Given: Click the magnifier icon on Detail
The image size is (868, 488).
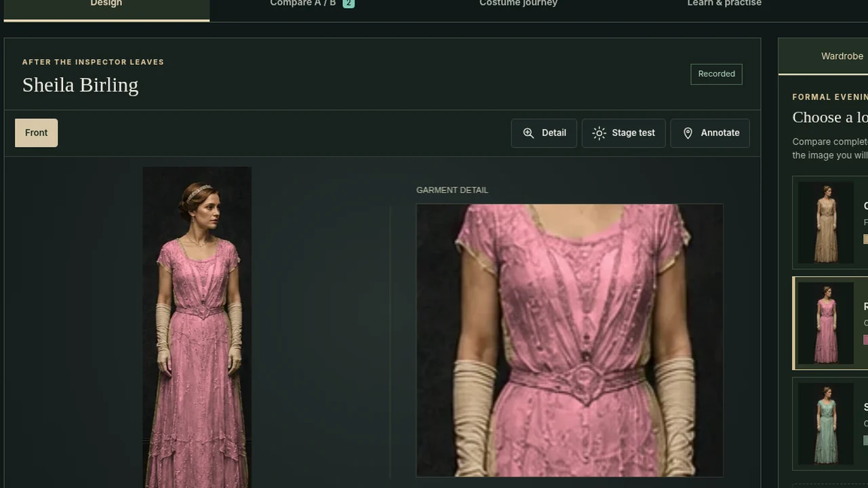Looking at the screenshot, I should click(x=528, y=133).
